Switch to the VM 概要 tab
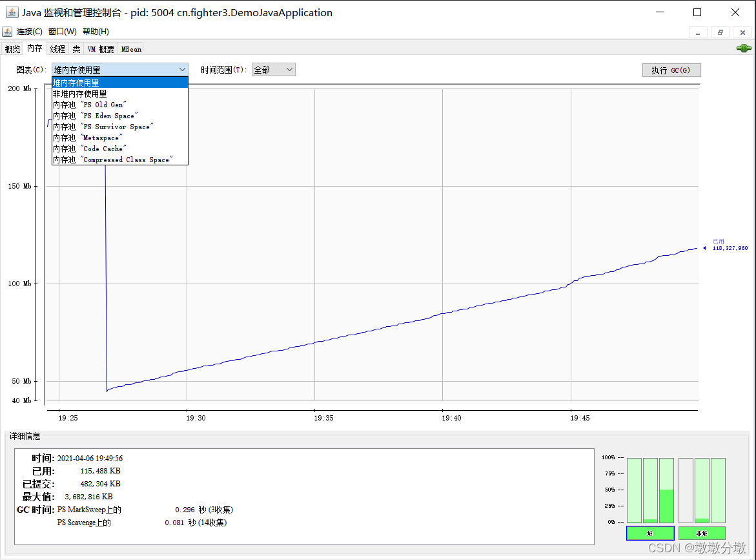Image resolution: width=756 pixels, height=560 pixels. (x=101, y=49)
